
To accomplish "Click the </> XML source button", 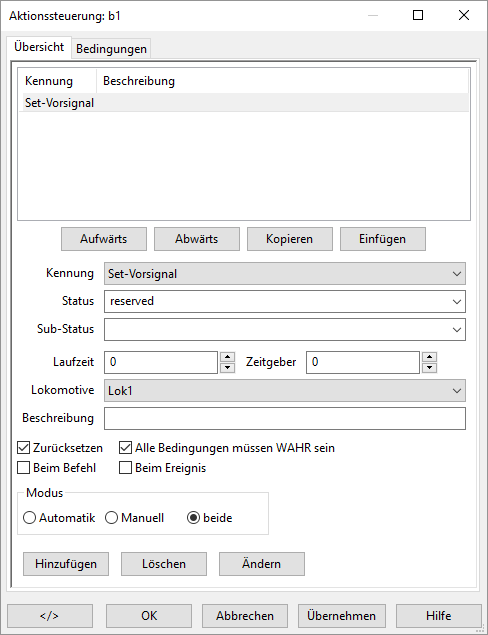I will pyautogui.click(x=50, y=616).
